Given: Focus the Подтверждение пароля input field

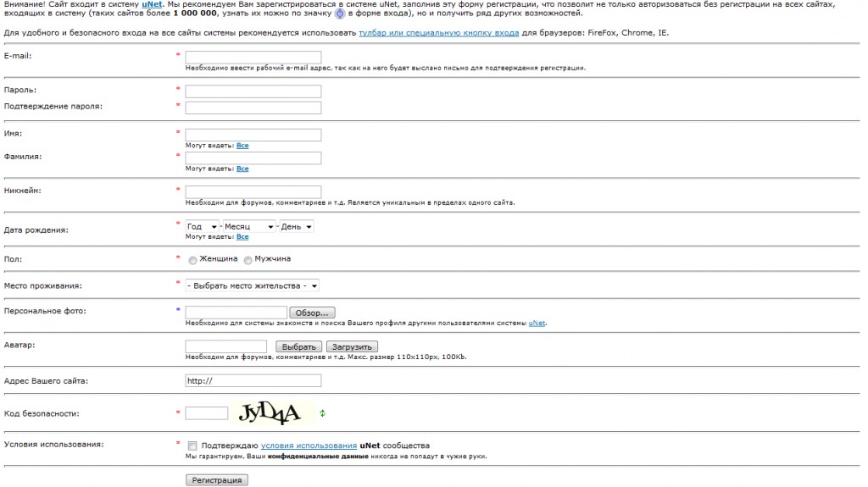Looking at the screenshot, I should [x=253, y=108].
